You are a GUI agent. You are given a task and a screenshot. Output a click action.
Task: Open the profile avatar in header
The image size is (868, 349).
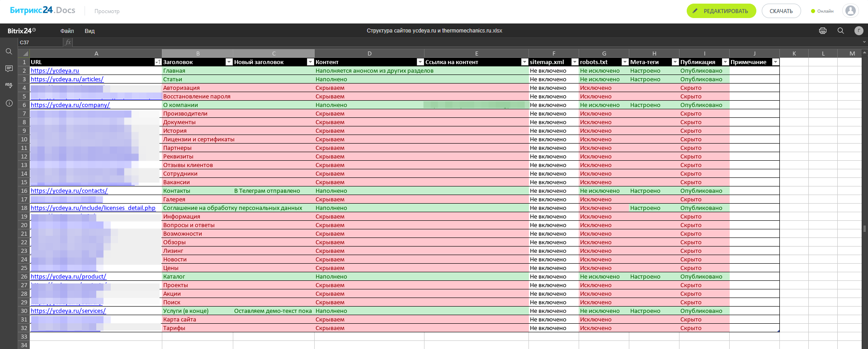coord(850,11)
